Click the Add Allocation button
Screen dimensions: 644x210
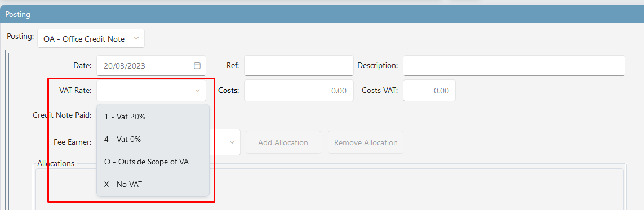coord(283,143)
